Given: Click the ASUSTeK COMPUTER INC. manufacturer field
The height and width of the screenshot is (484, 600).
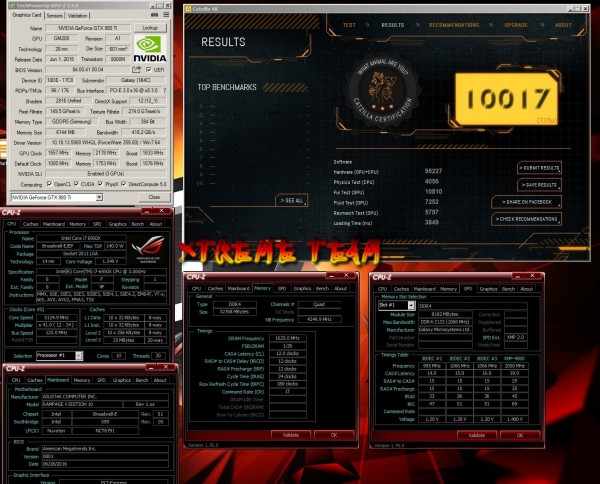Looking at the screenshot, I should (x=105, y=397).
